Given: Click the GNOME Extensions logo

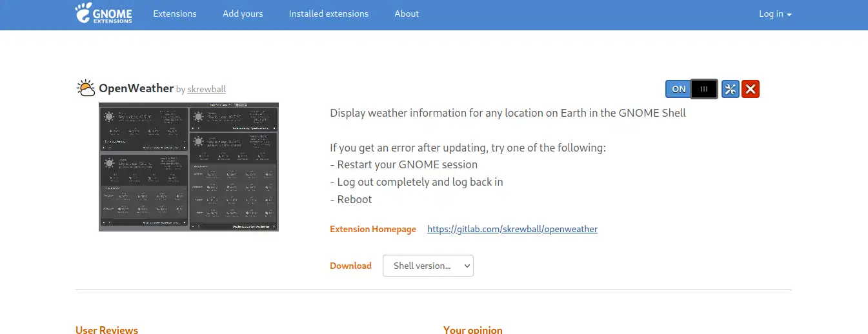Looking at the screenshot, I should [x=104, y=14].
